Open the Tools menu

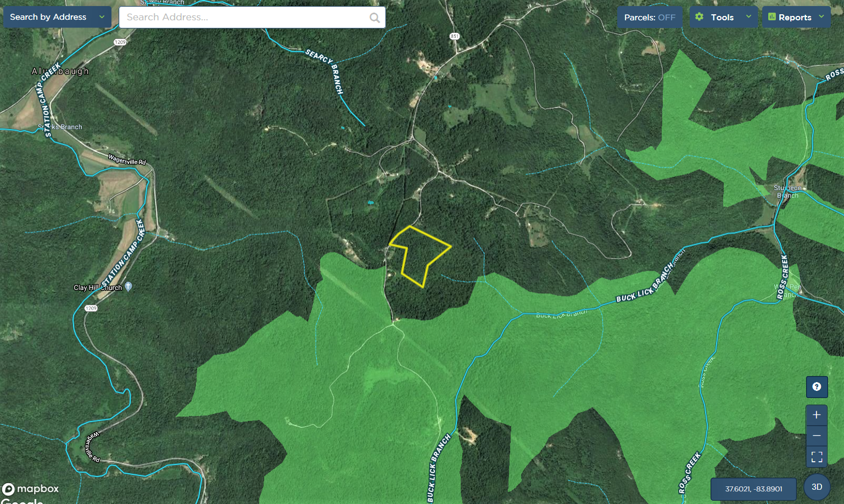click(x=723, y=18)
